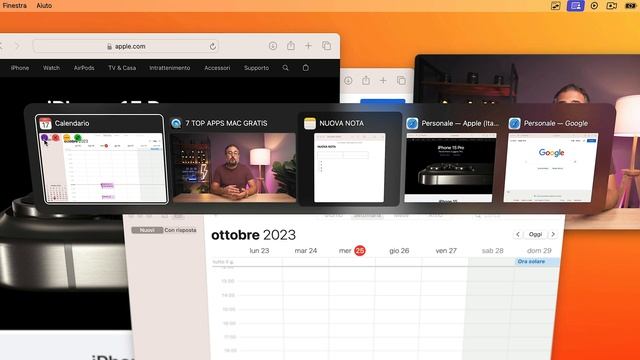Select ven 27 day header
Screen dimensions: 640x360
pyautogui.click(x=446, y=251)
